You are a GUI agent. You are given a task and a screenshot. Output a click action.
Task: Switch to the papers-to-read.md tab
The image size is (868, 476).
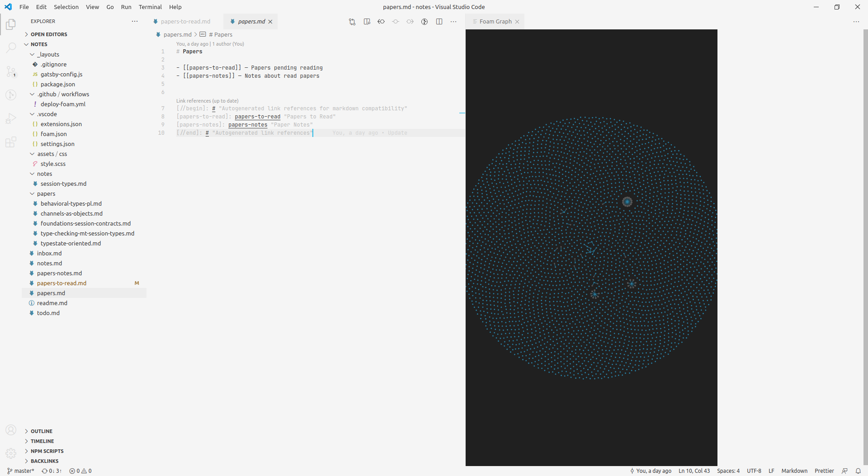coord(185,22)
